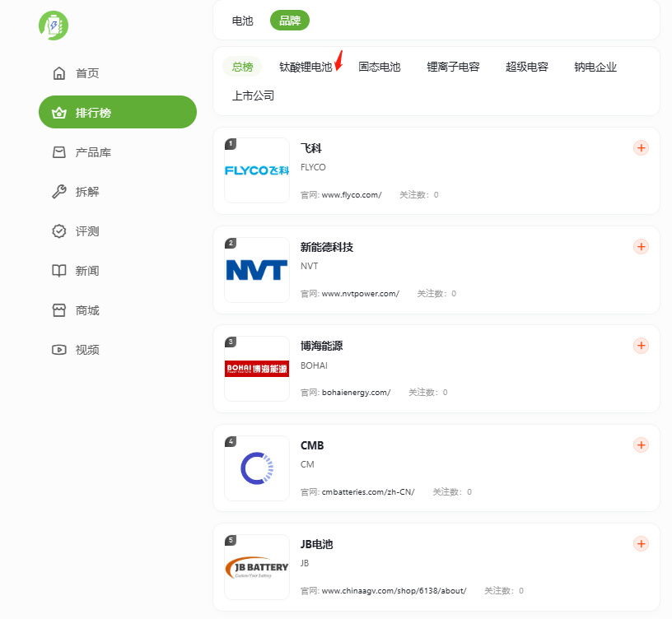Viewport: 672px width, 619px height.
Task: Open the BOHAI 博海能源 logo thumbnail
Action: click(x=257, y=369)
